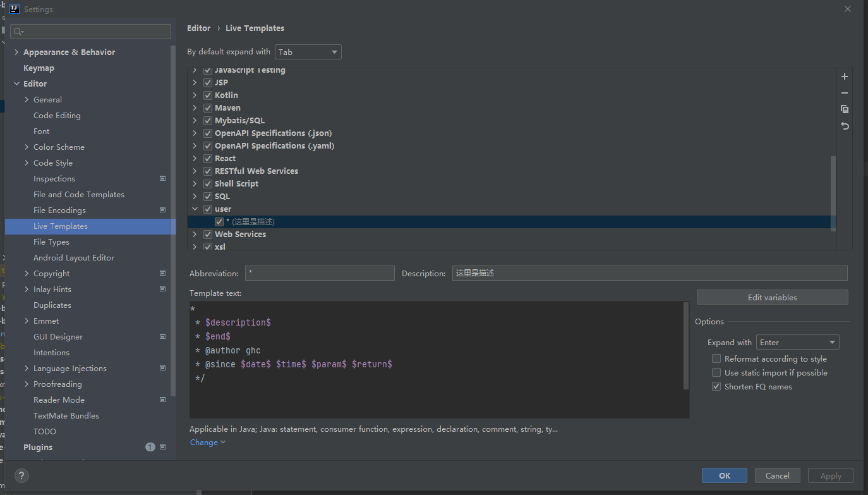Toggle the Maven template group checkbox
The height and width of the screenshot is (495, 868).
point(207,108)
